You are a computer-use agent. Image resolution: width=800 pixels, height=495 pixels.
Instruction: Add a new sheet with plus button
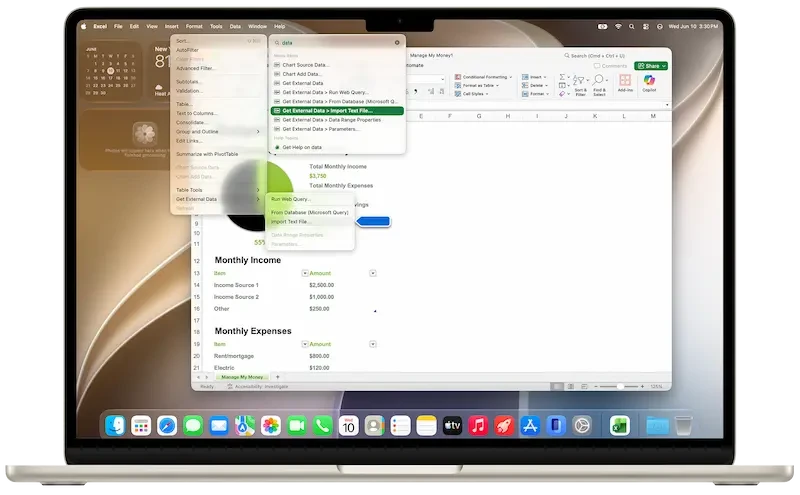(278, 377)
